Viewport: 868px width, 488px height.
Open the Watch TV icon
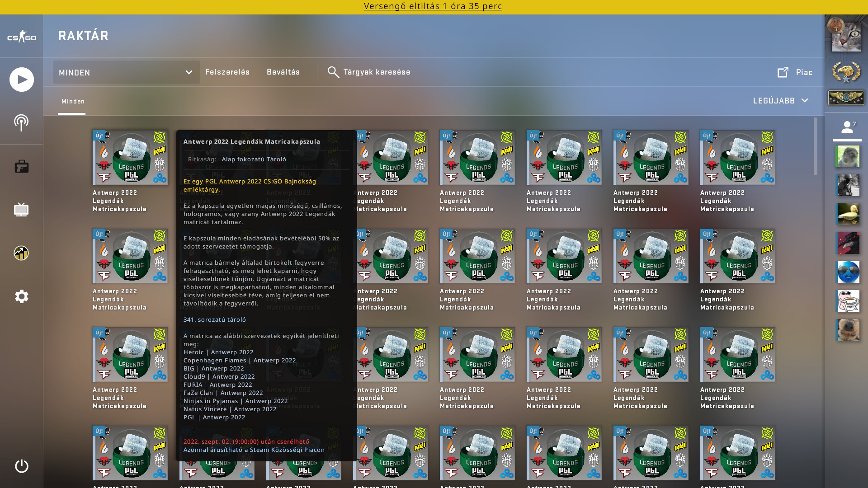(21, 210)
